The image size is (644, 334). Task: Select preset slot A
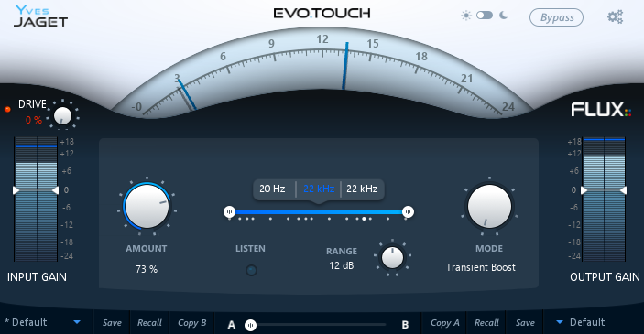232,325
